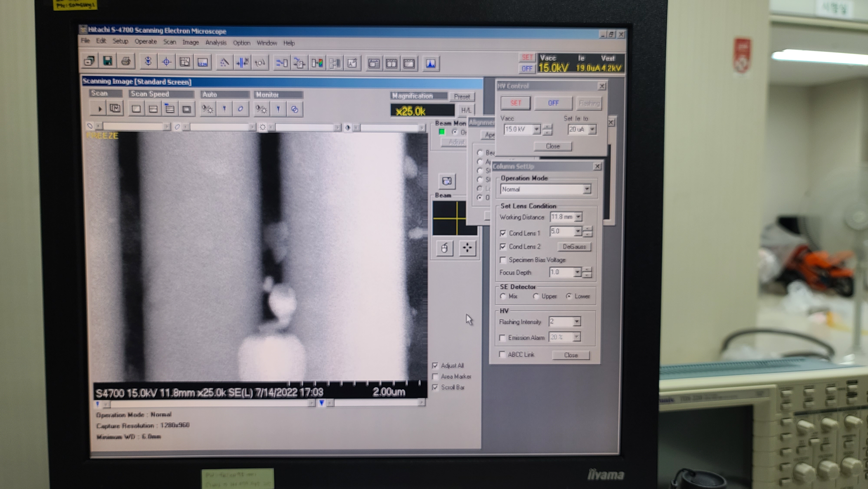This screenshot has width=868, height=489.
Task: Click the horizontal scrollbar below the SEM image
Action: pos(209,403)
